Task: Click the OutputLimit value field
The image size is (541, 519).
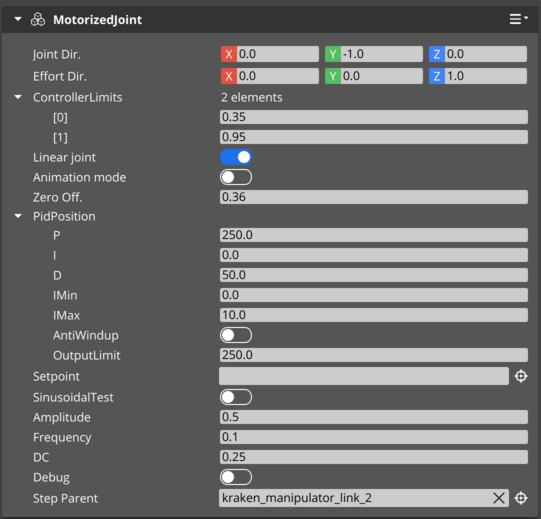Action: click(374, 355)
